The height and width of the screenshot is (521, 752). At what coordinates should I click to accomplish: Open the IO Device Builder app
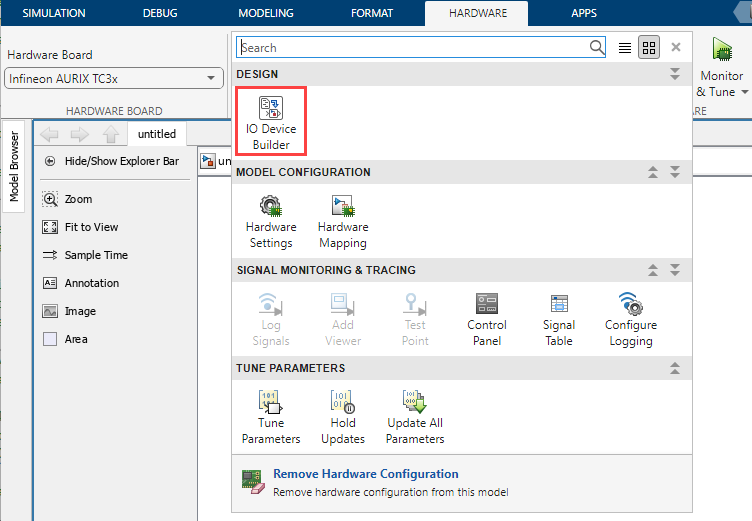pos(271,121)
